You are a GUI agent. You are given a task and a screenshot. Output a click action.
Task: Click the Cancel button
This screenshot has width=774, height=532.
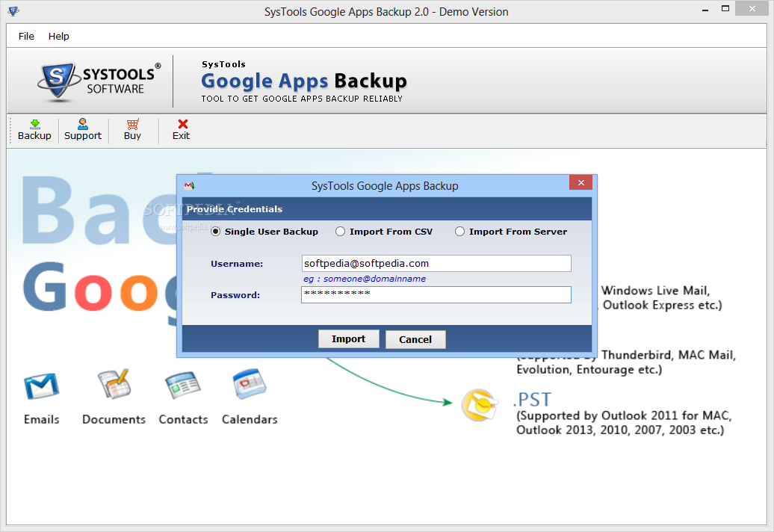415,339
